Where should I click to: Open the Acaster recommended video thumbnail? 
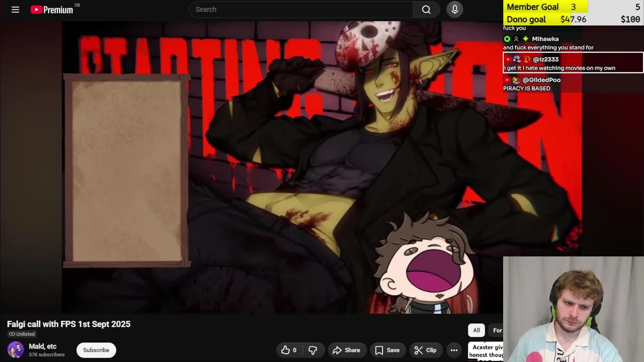(486, 351)
